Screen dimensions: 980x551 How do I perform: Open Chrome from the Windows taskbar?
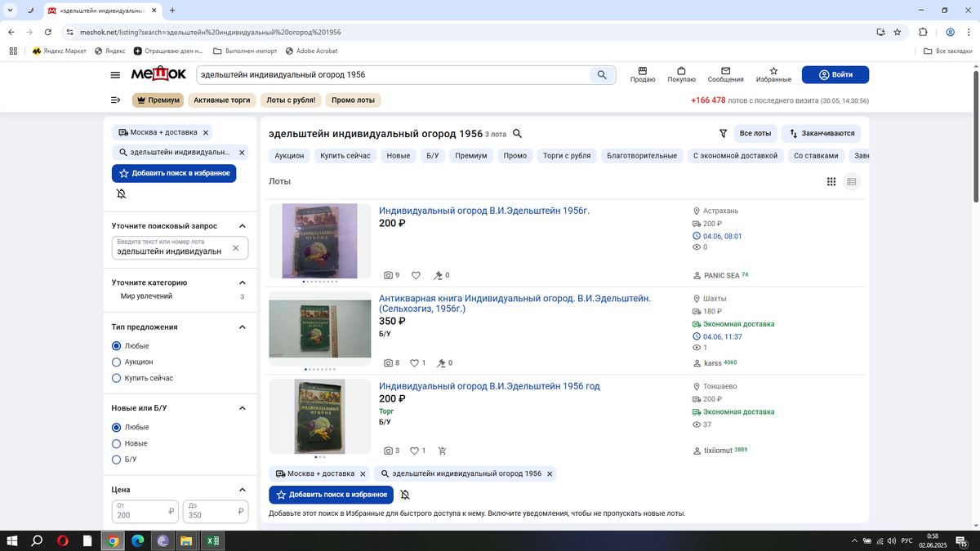[113, 540]
